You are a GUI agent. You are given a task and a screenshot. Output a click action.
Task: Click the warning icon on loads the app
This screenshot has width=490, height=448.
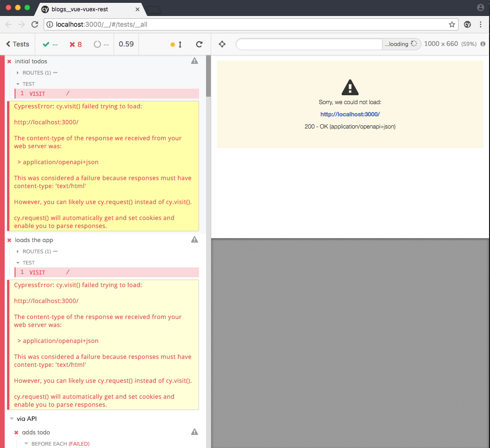coord(194,240)
